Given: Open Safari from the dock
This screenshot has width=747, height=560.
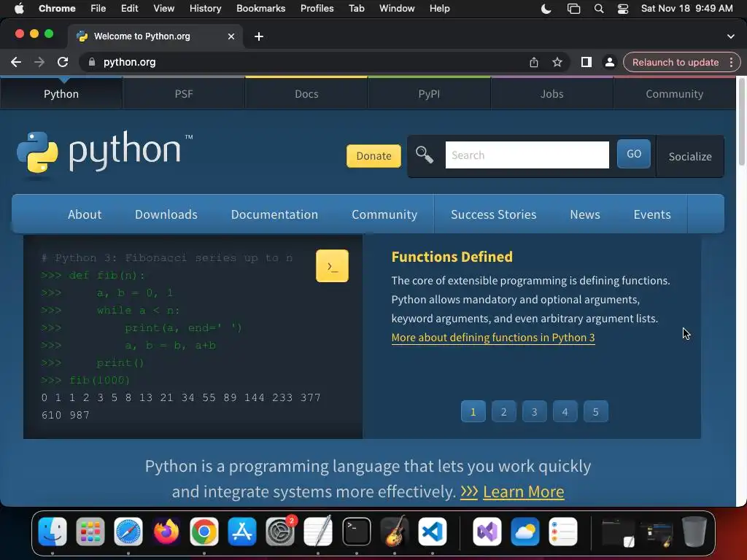Looking at the screenshot, I should point(128,532).
